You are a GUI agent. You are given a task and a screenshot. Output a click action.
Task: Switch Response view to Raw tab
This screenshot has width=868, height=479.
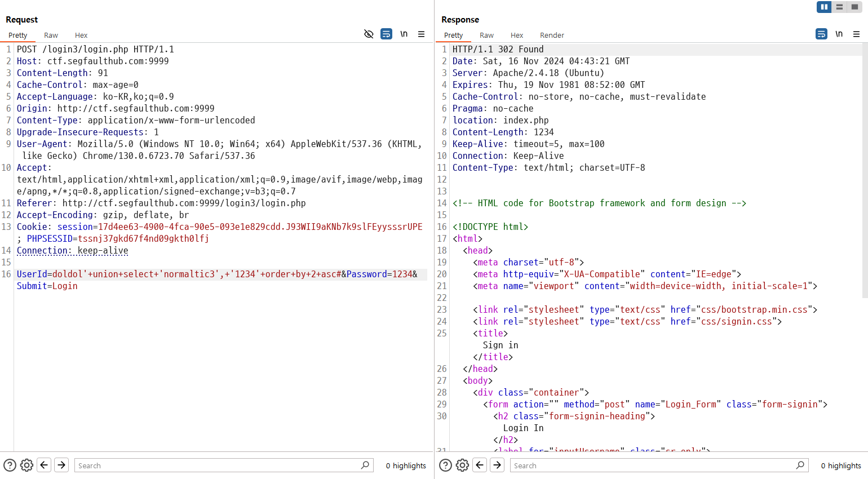(x=486, y=35)
